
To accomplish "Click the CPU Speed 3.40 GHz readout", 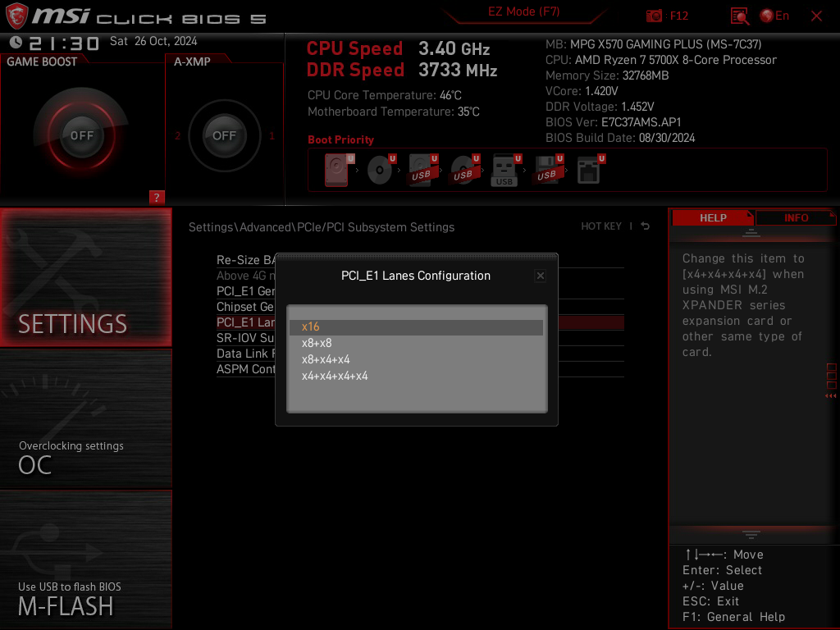I will [x=398, y=48].
